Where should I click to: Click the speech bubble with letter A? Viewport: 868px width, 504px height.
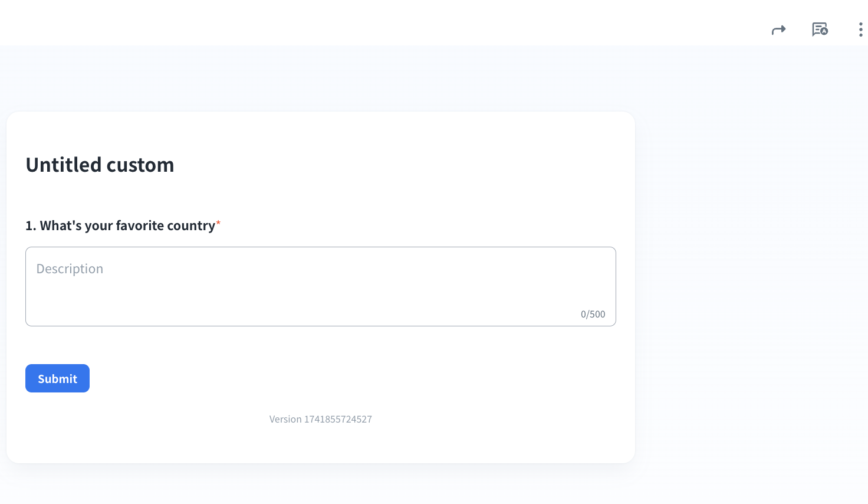coord(820,30)
